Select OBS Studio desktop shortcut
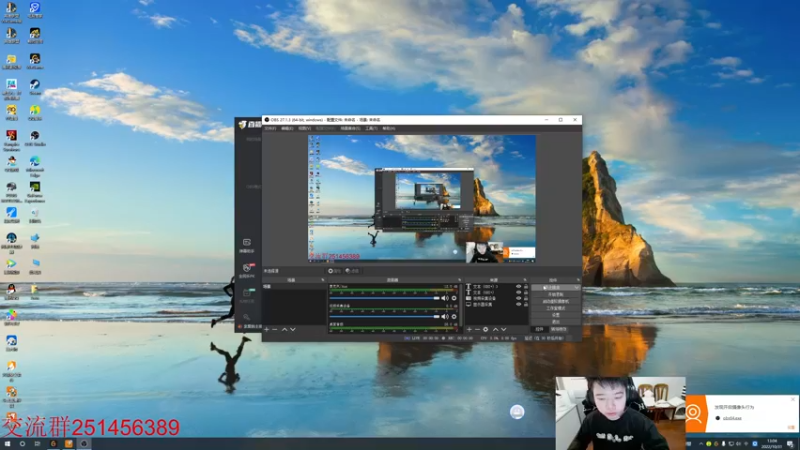Viewport: 800px width, 450px height. [35, 138]
